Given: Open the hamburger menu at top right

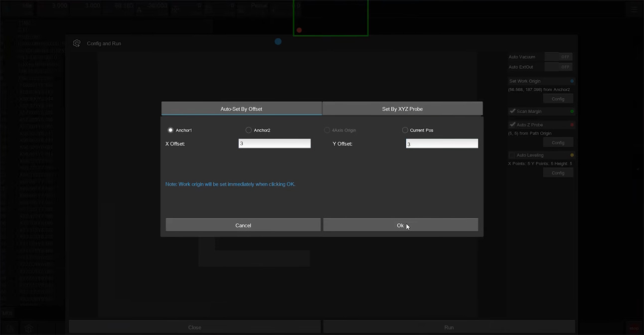Looking at the screenshot, I should (x=634, y=9).
